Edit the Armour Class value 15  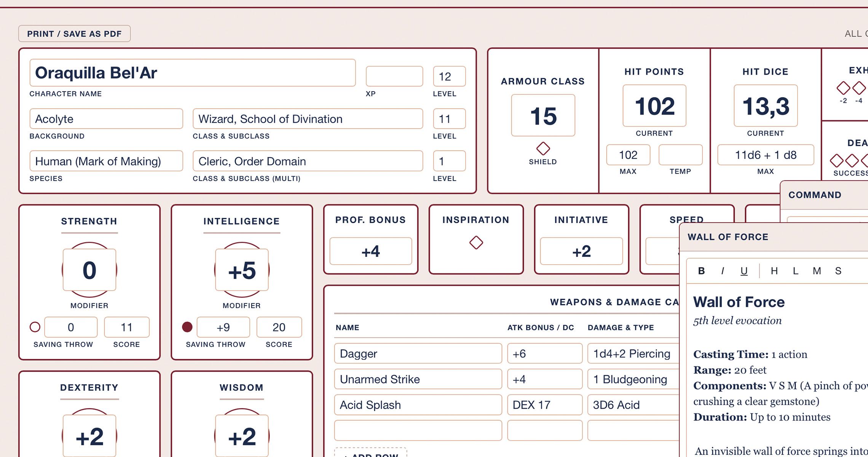[x=543, y=115]
